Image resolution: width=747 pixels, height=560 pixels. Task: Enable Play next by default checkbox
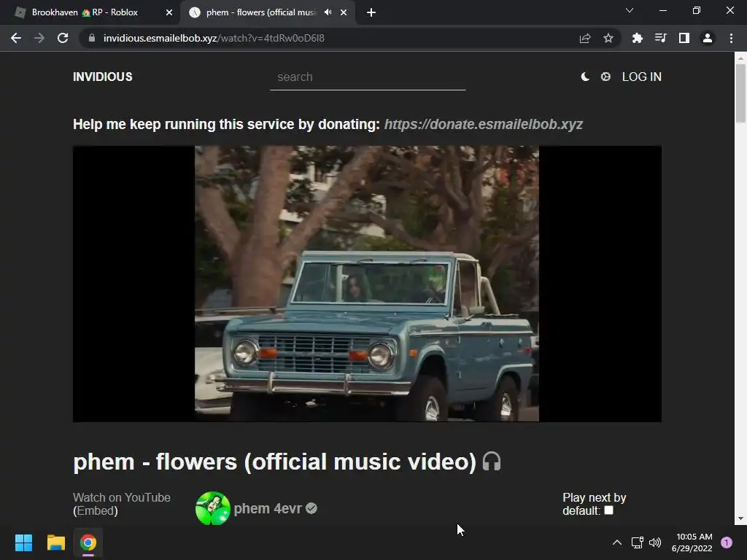click(609, 510)
